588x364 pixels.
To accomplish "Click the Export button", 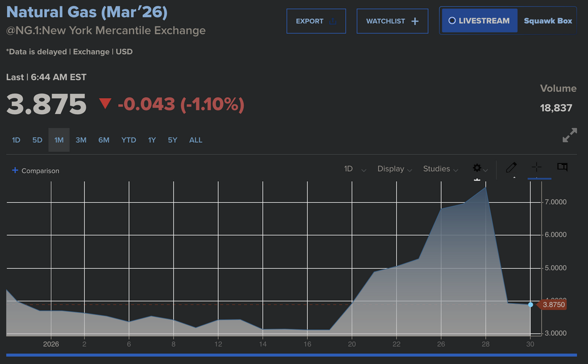I will 316,21.
